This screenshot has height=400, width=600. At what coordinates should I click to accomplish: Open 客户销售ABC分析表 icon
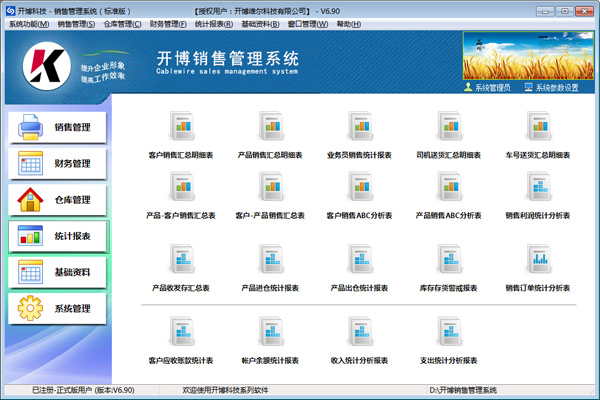click(360, 186)
